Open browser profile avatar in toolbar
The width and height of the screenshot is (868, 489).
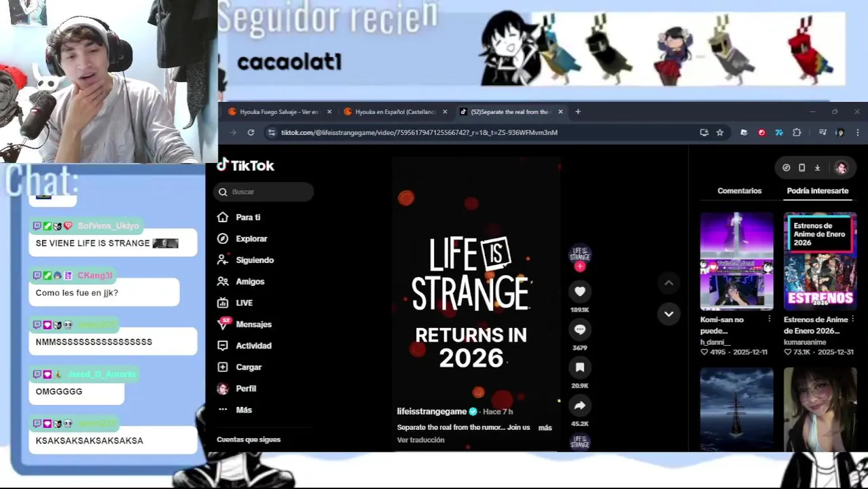840,132
